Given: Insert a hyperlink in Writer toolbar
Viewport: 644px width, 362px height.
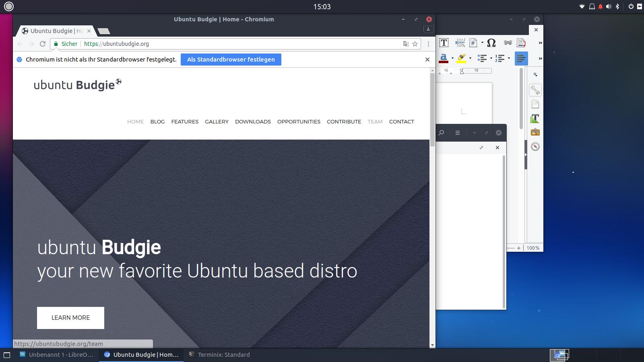Looking at the screenshot, I should click(508, 43).
